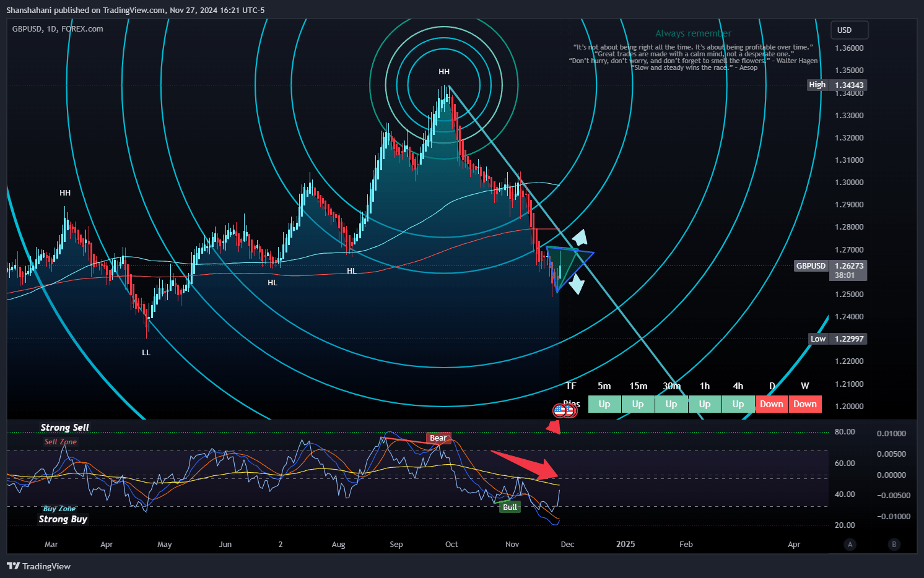Click the TF header in the bias table
This screenshot has width=924, height=578.
click(571, 386)
